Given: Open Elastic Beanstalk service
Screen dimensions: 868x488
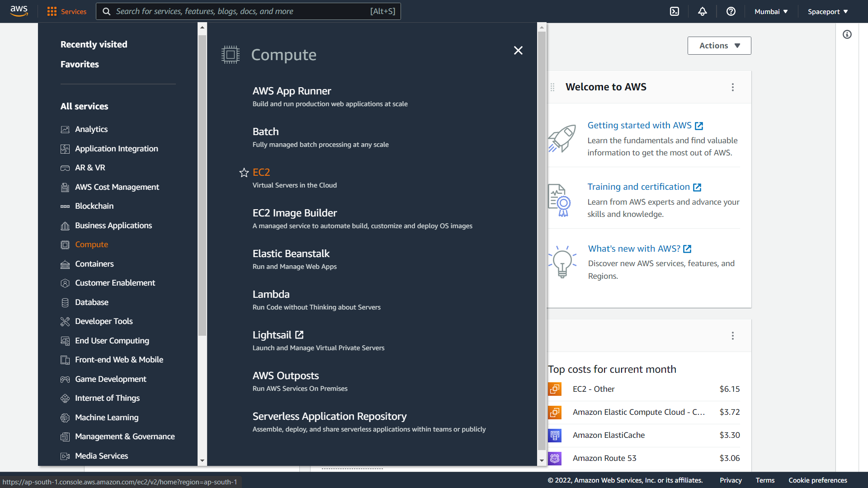Looking at the screenshot, I should (x=291, y=253).
